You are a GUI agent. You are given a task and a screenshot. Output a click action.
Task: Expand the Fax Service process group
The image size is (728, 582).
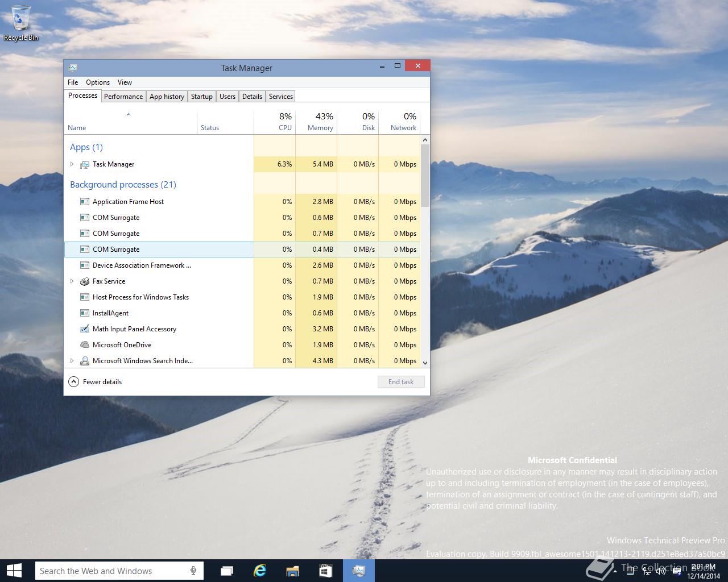point(72,281)
